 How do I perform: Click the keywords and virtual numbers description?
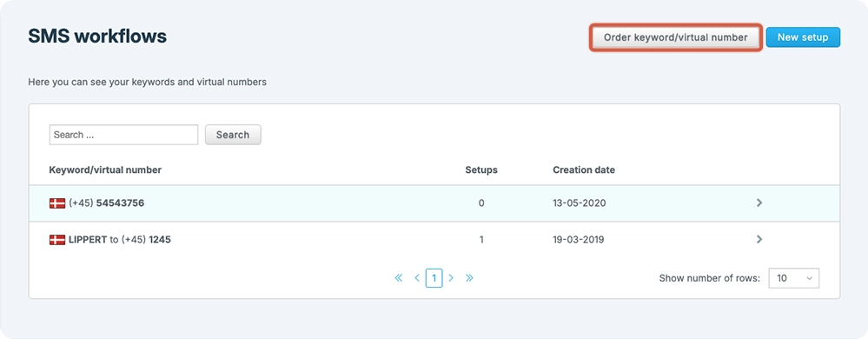[147, 82]
